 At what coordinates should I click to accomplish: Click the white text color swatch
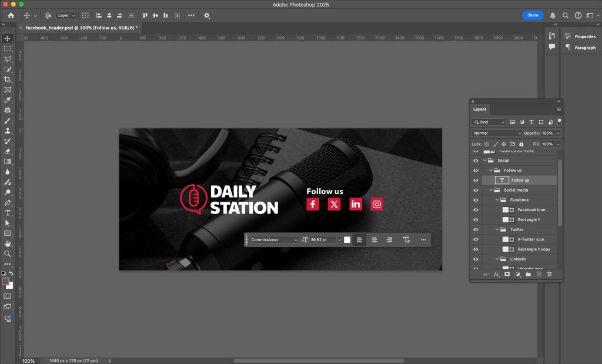click(347, 240)
